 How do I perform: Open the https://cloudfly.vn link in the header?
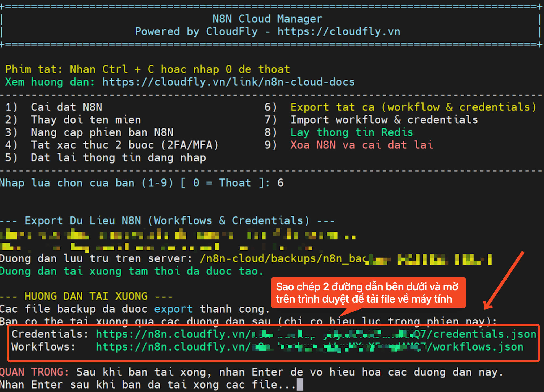339,31
